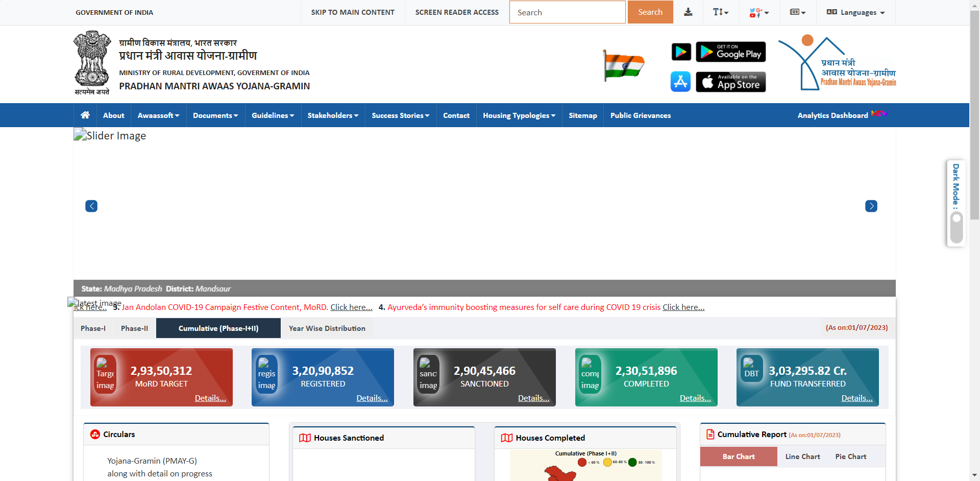
Task: Expand the Guidelines menu
Action: tap(273, 115)
